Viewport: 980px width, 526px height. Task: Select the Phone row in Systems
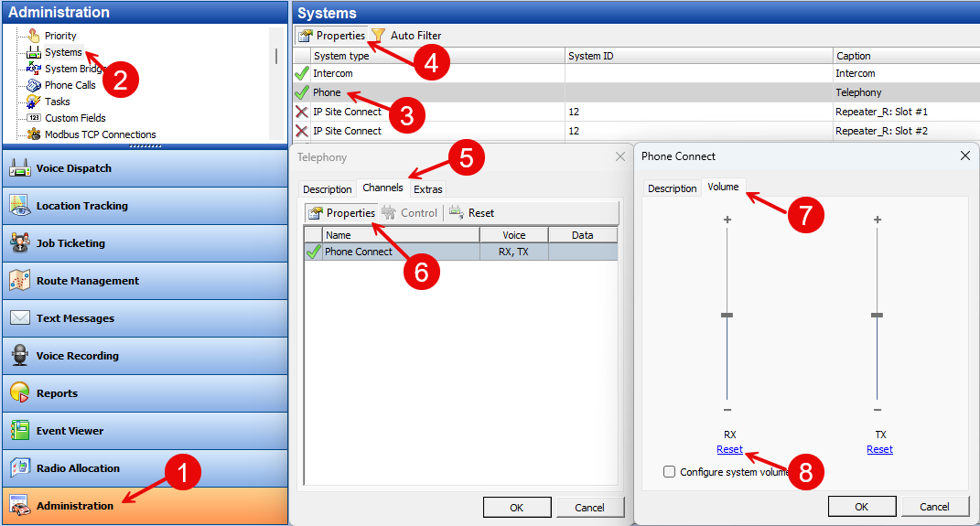[636, 92]
